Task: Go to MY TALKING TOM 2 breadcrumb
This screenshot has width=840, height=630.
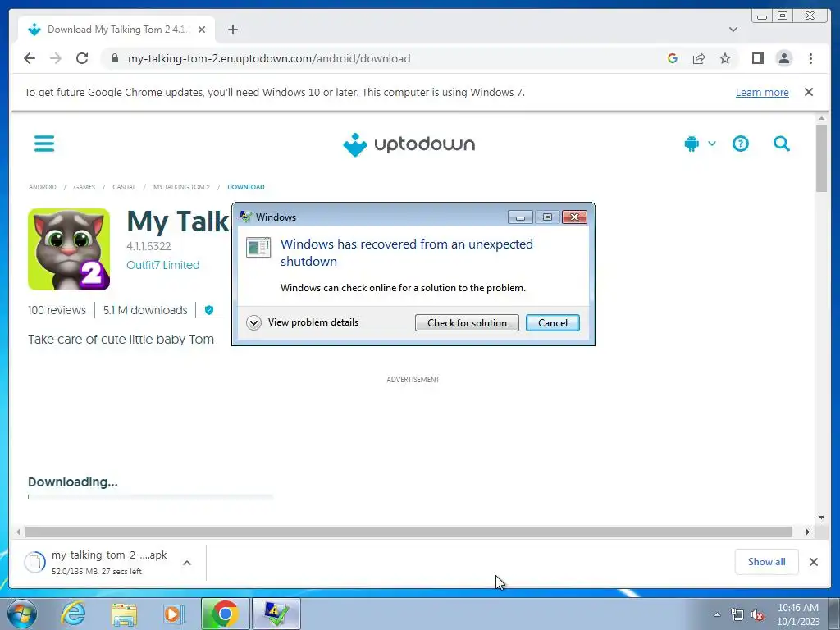Action: (181, 187)
